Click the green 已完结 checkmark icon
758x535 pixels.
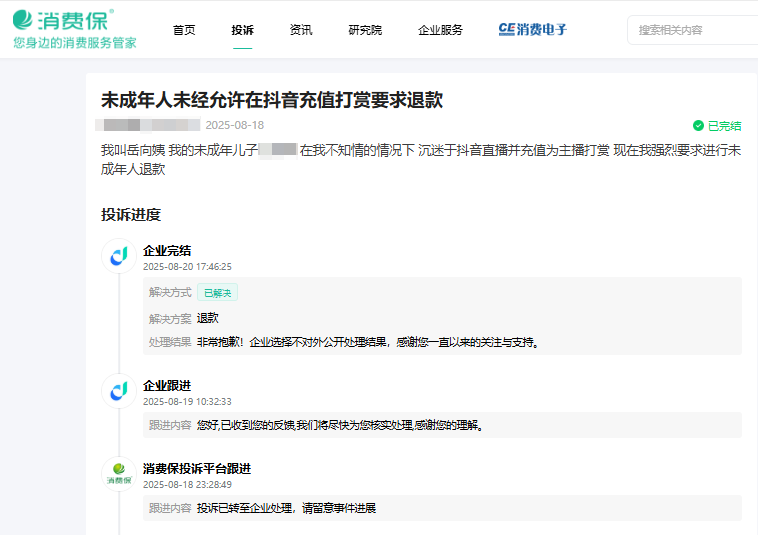pyautogui.click(x=698, y=126)
